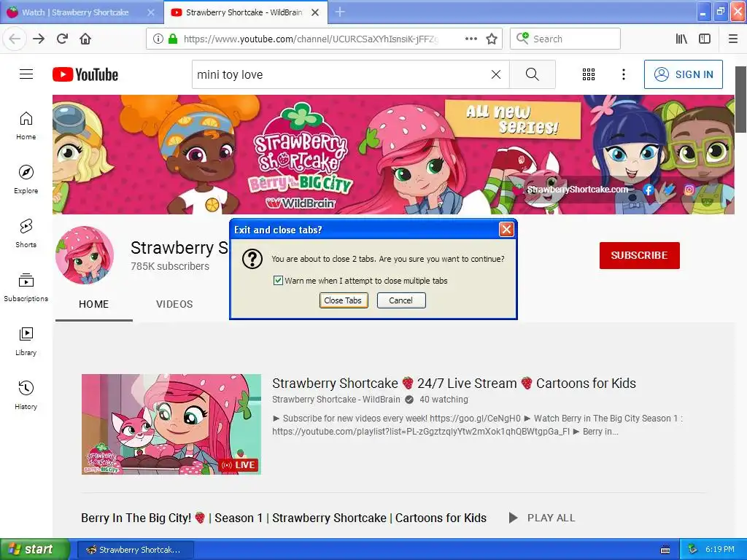This screenshot has height=560, width=747.
Task: Click the 785K subscribers text
Action: click(170, 266)
